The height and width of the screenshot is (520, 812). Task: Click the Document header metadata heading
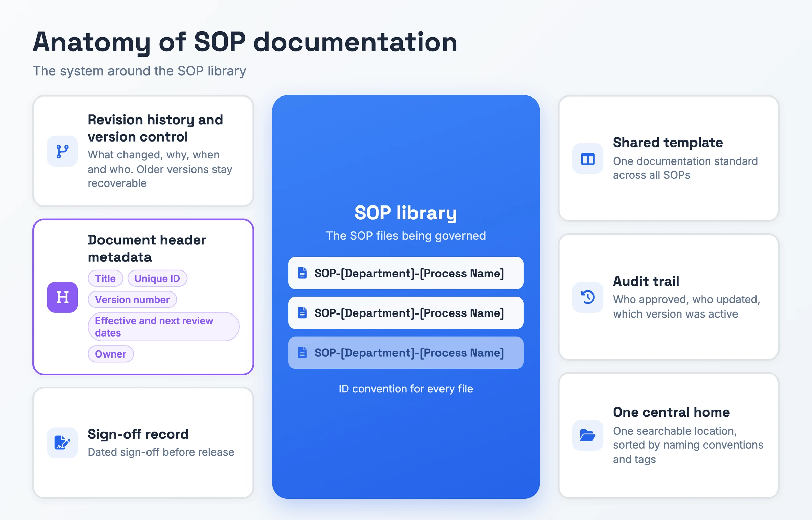coord(146,248)
